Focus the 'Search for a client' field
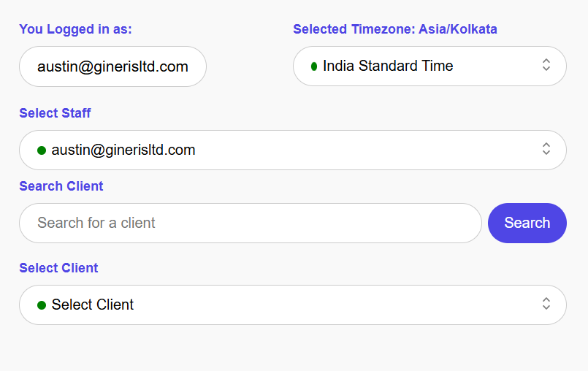 [x=250, y=223]
